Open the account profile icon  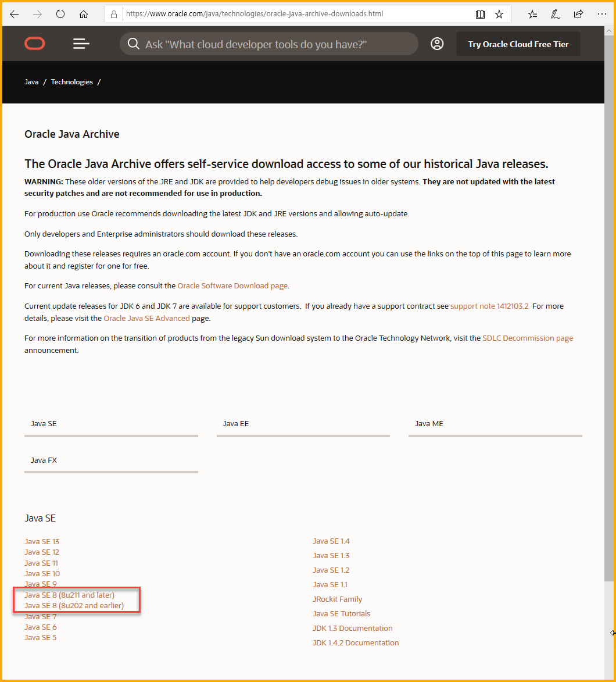[437, 44]
